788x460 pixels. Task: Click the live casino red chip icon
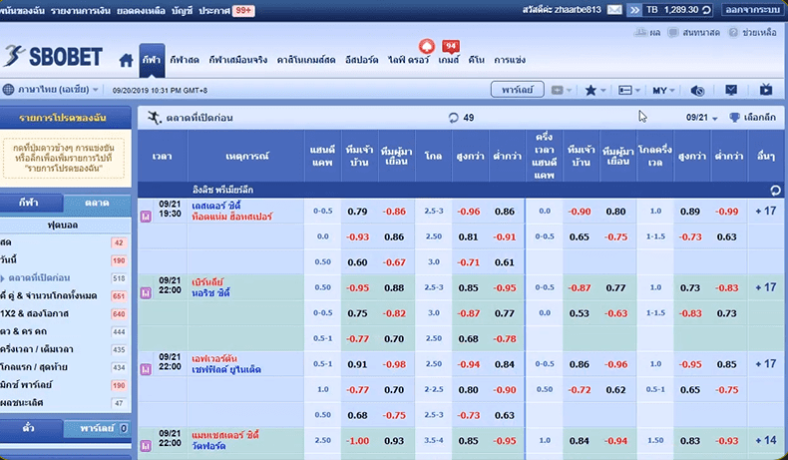(427, 47)
